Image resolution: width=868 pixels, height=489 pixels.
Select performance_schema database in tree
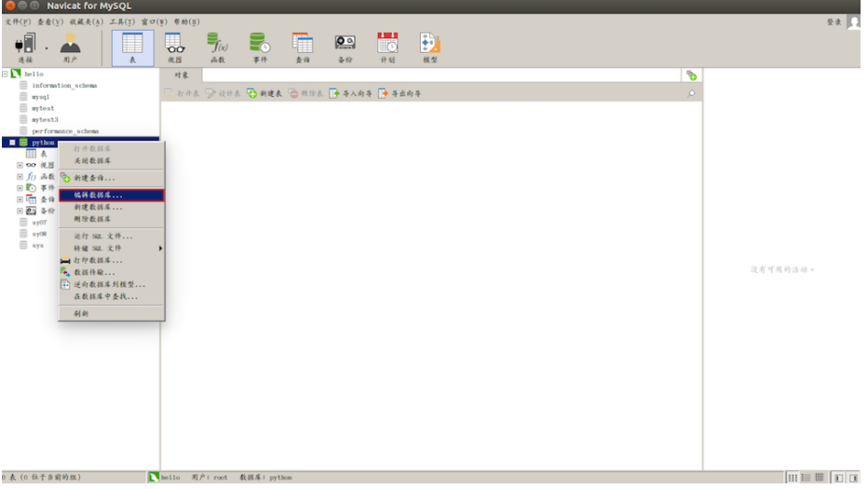[x=65, y=131]
